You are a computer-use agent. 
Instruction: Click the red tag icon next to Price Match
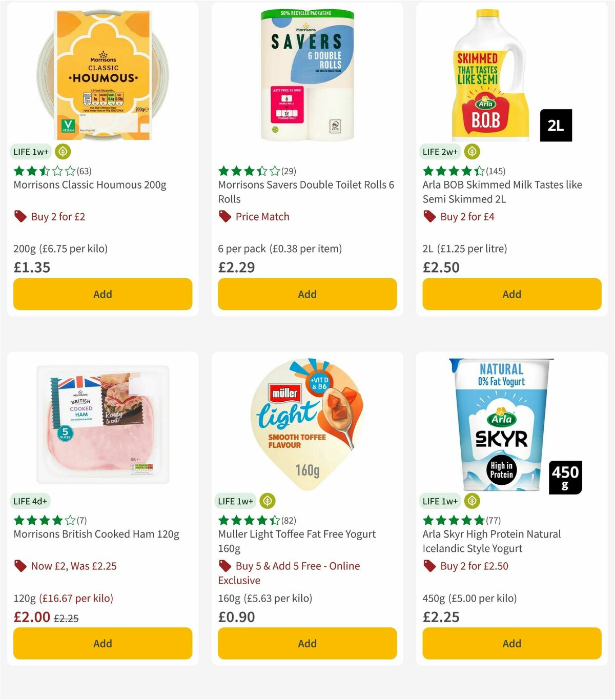(224, 216)
